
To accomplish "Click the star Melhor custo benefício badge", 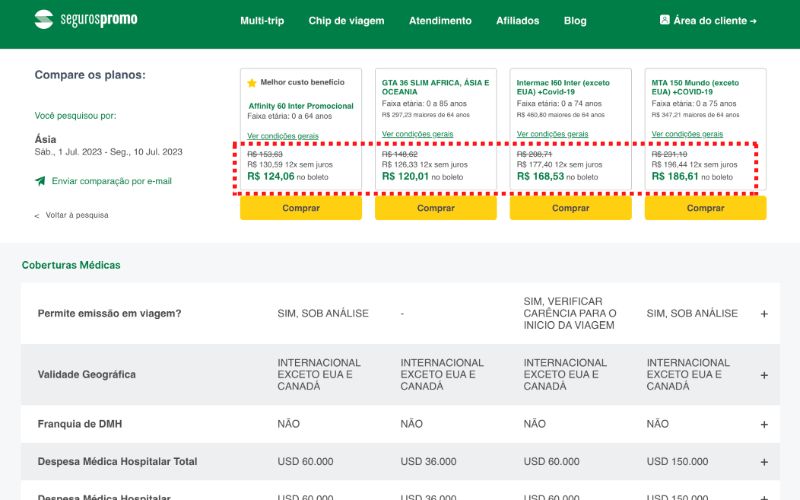I will (296, 82).
